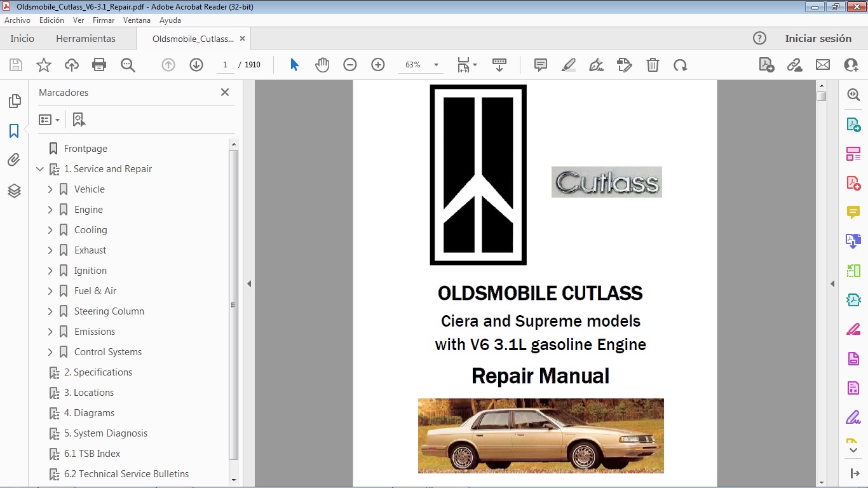Open the Sign document pen tool

(596, 65)
